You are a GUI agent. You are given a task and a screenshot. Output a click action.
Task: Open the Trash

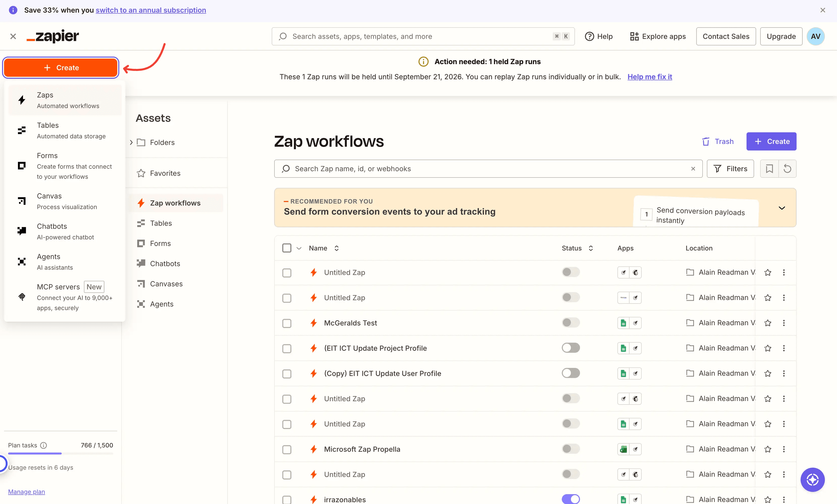[x=718, y=141]
